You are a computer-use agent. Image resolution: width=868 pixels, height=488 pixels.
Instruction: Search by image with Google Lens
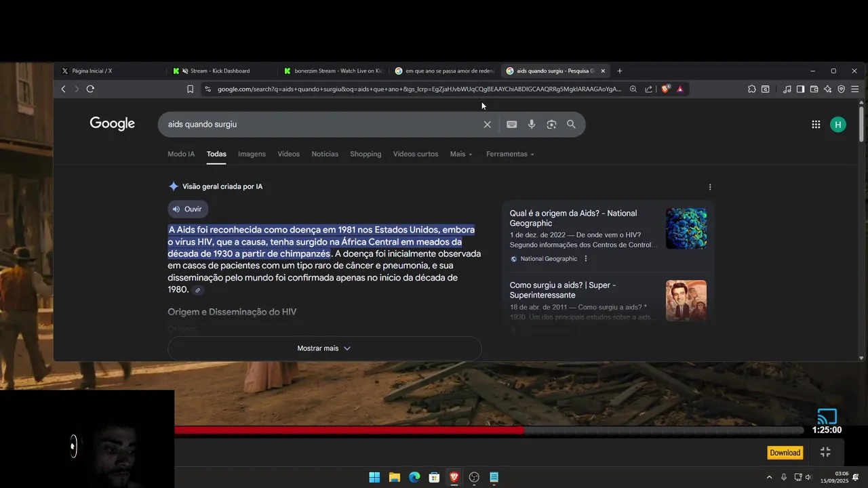pos(551,124)
